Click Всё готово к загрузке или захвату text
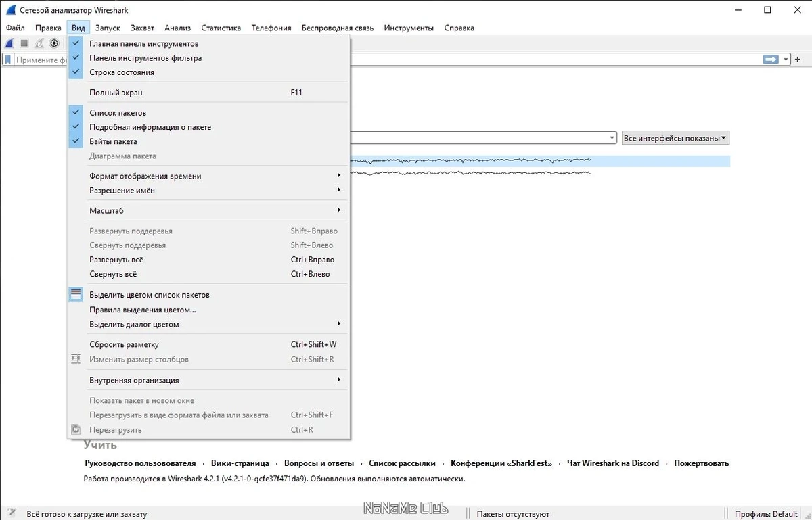Image resolution: width=812 pixels, height=520 pixels. (x=87, y=514)
